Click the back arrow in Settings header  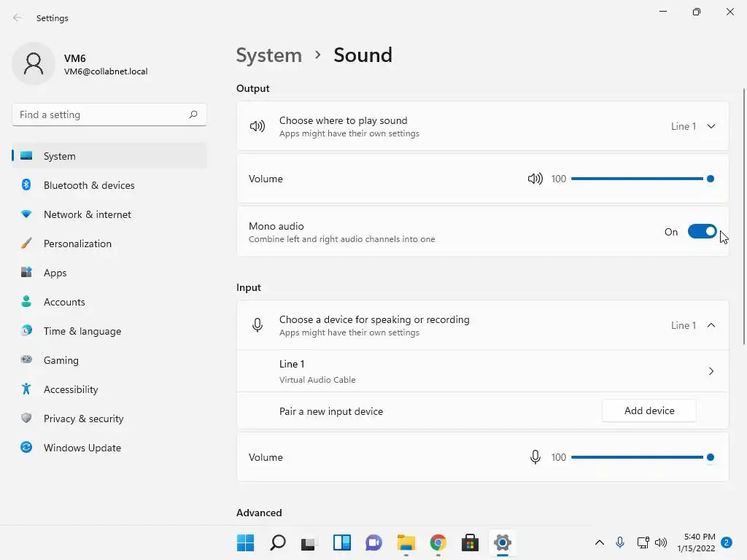point(18,18)
